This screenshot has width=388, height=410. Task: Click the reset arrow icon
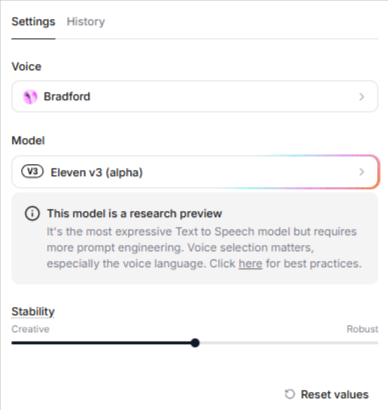(x=290, y=394)
